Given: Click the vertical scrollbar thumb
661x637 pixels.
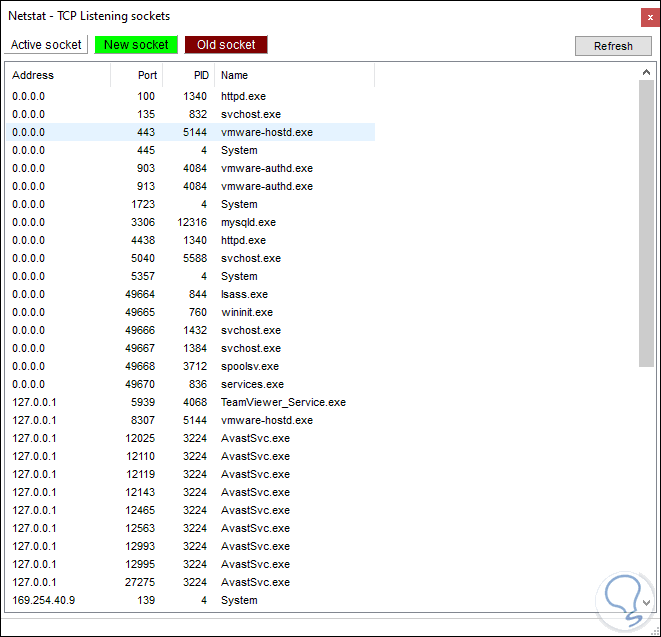Looking at the screenshot, I should (646, 223).
